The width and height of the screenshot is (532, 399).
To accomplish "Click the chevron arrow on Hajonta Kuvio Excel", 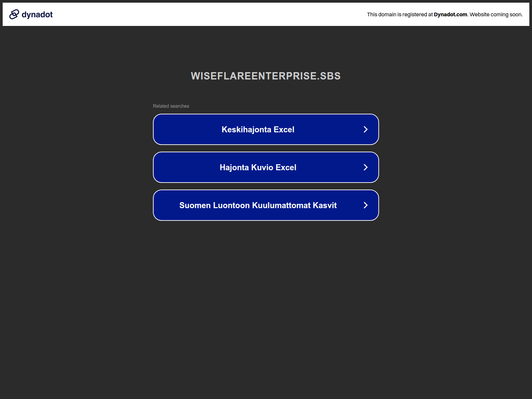I will 365,167.
